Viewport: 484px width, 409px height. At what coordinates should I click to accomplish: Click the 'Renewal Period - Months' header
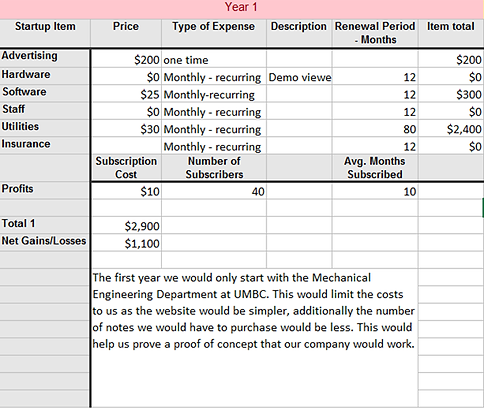[x=375, y=33]
